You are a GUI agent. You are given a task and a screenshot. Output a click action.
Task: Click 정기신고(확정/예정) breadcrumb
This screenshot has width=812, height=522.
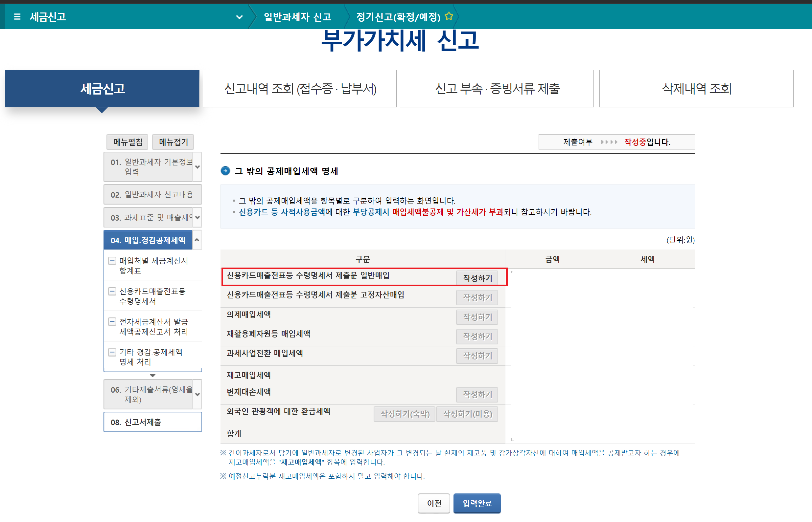coord(398,17)
